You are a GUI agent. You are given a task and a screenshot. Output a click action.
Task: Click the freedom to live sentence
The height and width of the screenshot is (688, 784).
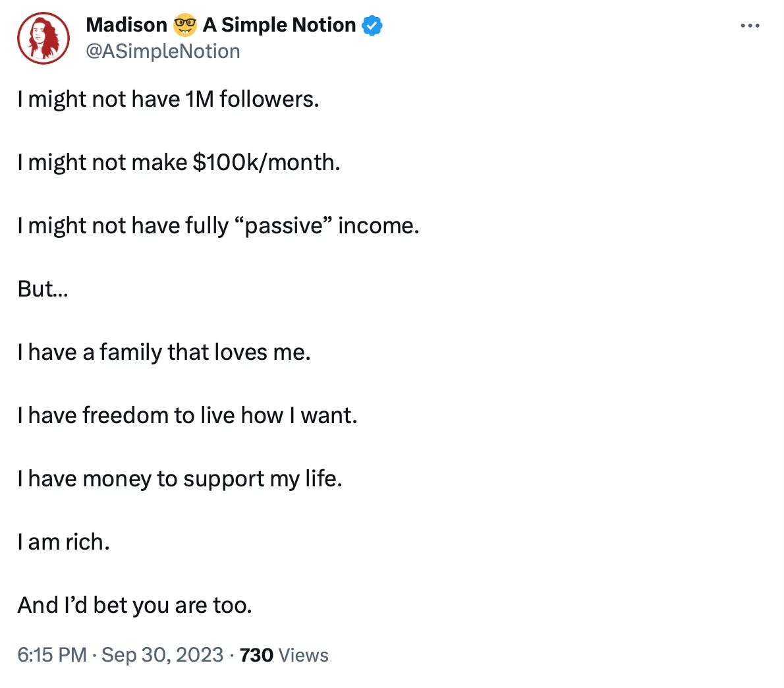(188, 415)
